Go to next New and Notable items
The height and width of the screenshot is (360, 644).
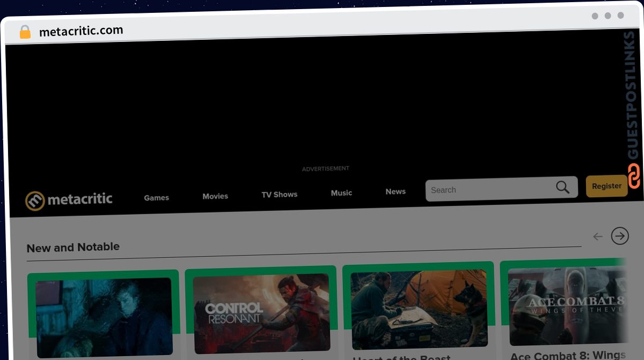[620, 235]
